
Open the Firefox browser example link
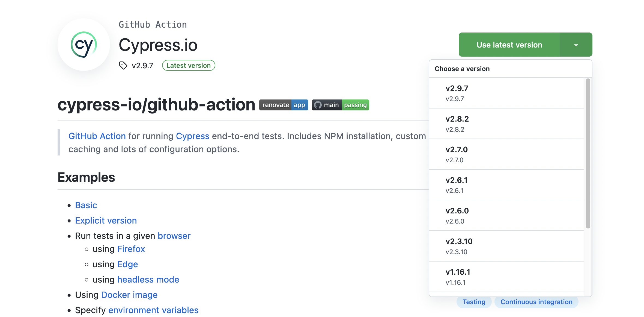coord(131,249)
